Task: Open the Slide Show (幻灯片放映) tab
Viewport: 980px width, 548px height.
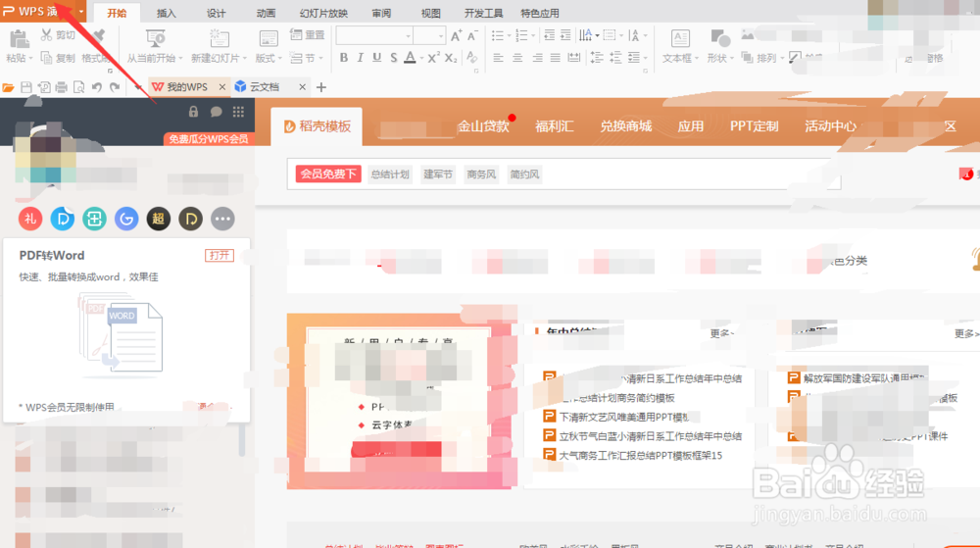Action: point(323,13)
